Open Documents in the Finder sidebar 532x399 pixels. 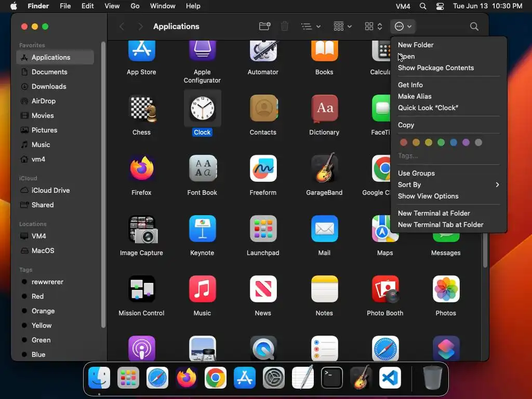coord(55,72)
